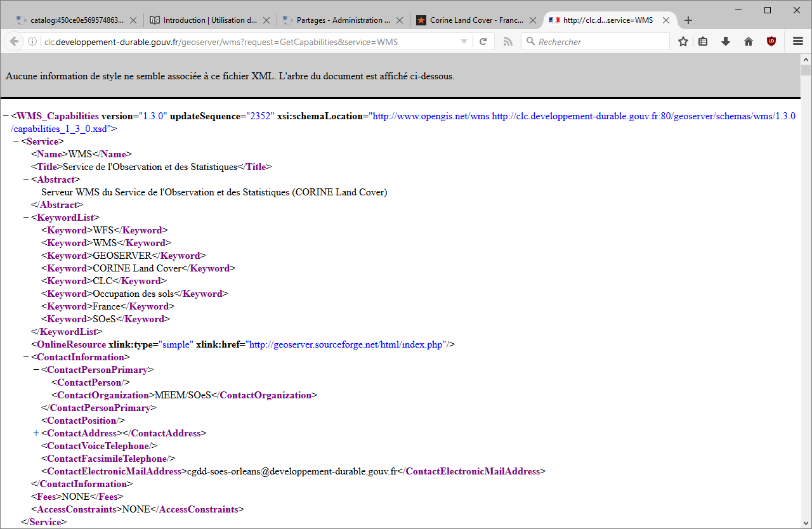
Task: Go to the home page
Action: coord(749,42)
